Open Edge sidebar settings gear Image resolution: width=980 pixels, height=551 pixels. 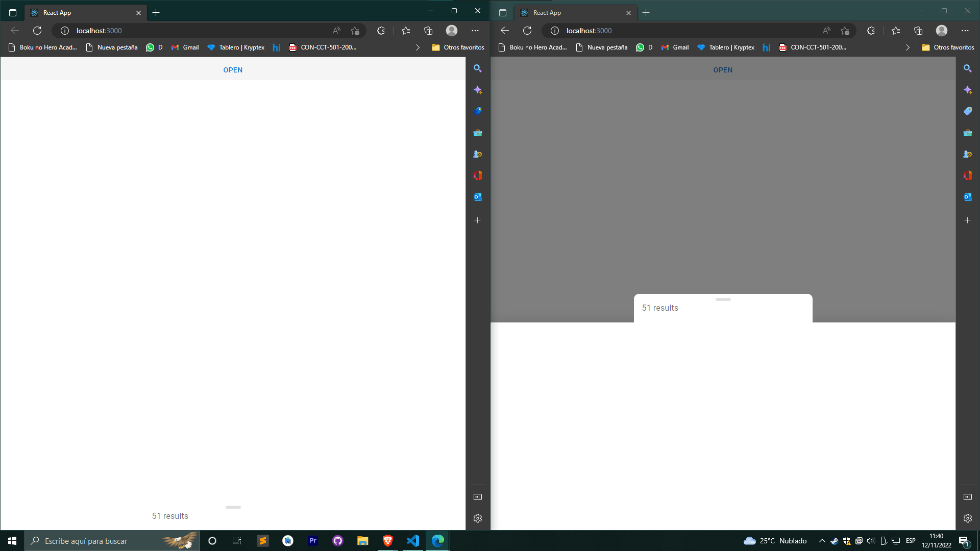click(478, 518)
